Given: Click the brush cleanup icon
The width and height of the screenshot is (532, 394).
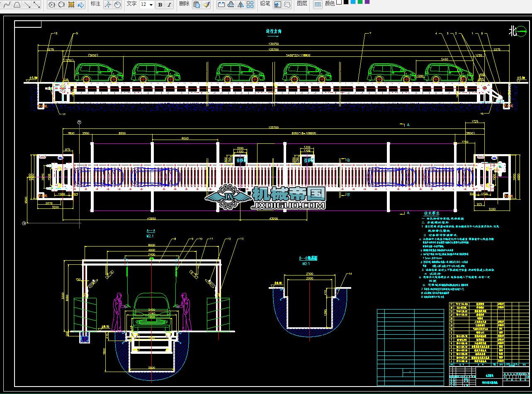Looking at the screenshot, I should [x=207, y=5].
